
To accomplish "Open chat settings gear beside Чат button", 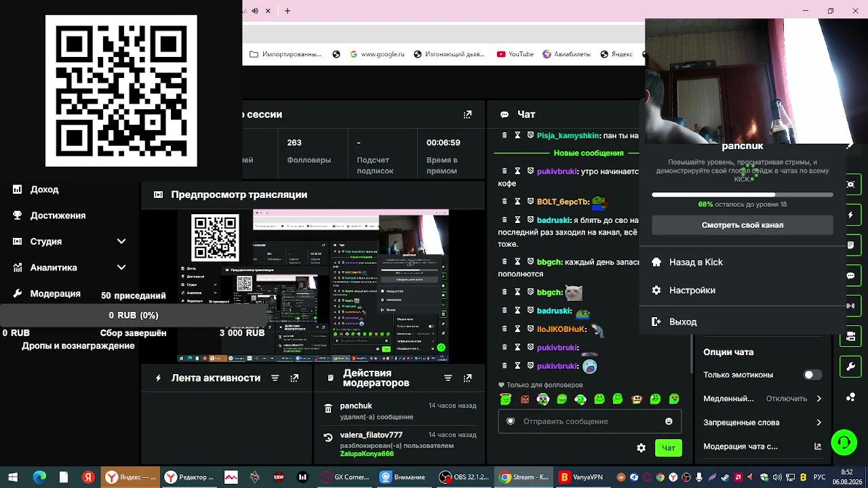I will coord(641,448).
